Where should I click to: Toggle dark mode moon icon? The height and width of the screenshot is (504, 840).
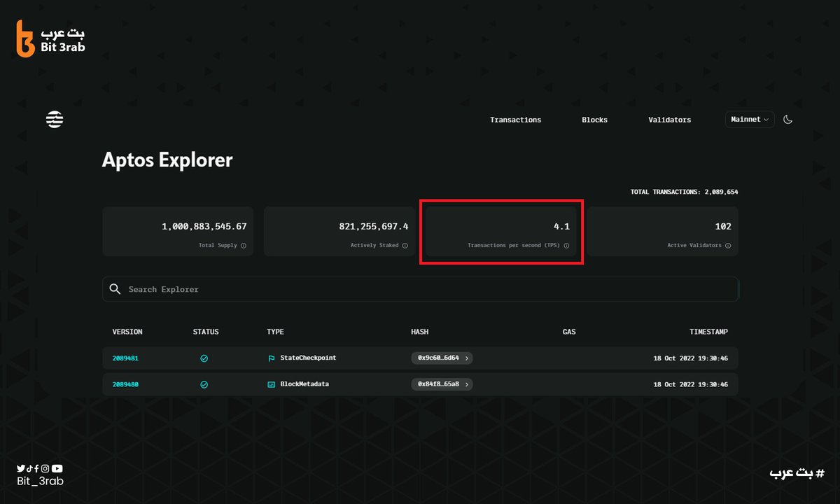[x=787, y=120]
